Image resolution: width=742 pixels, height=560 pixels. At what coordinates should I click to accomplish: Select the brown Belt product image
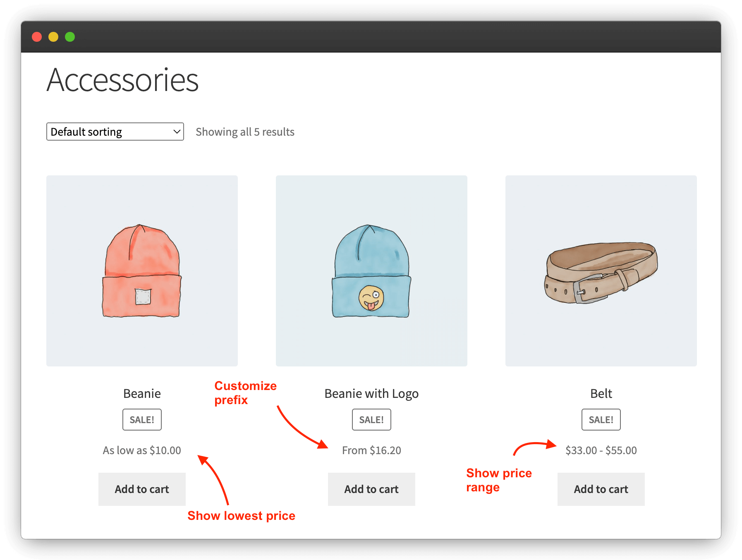(601, 271)
